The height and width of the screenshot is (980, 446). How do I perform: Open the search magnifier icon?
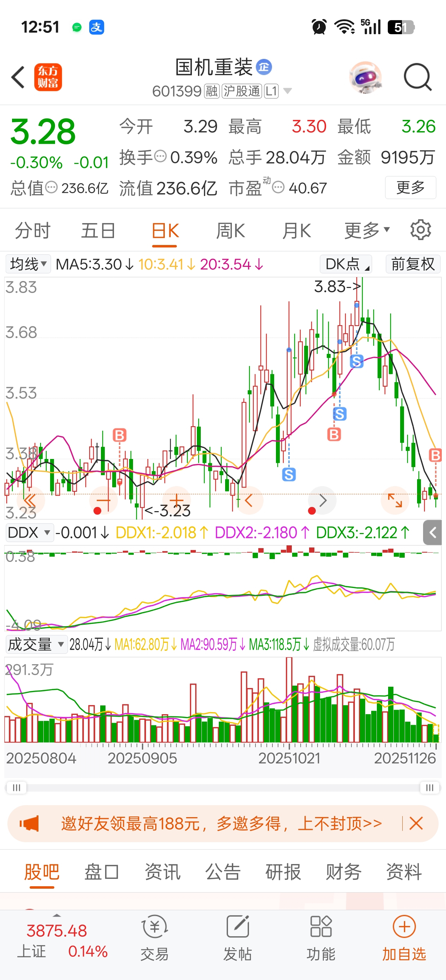[417, 77]
